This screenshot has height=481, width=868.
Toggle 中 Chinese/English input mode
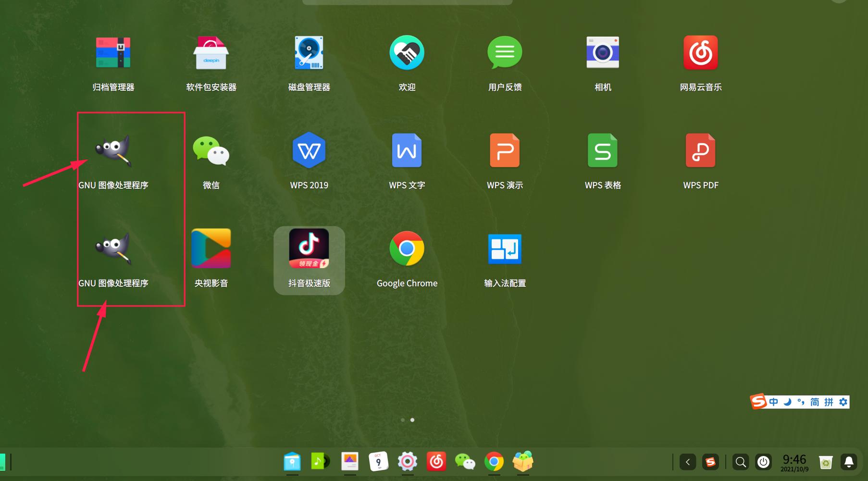click(773, 402)
